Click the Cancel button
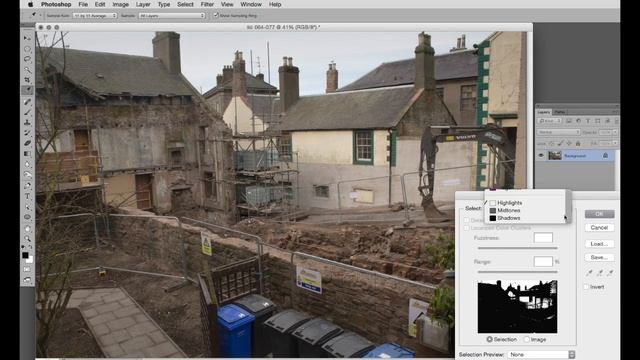The height and width of the screenshot is (360, 640). click(x=599, y=227)
